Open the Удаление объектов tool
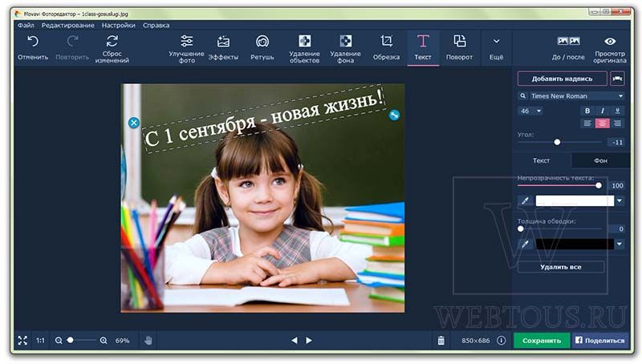The width and height of the screenshot is (642, 364). [x=304, y=49]
